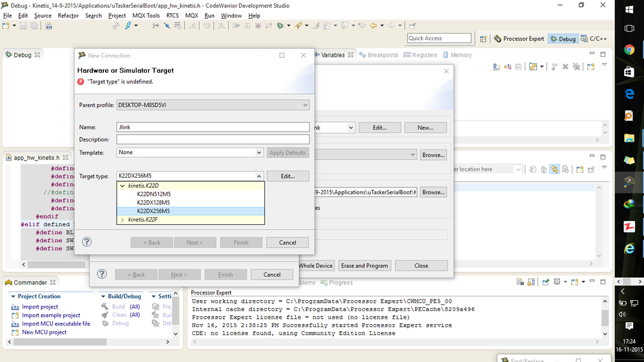The image size is (644, 362).
Task: Click the empty Description input field
Action: [x=213, y=140]
